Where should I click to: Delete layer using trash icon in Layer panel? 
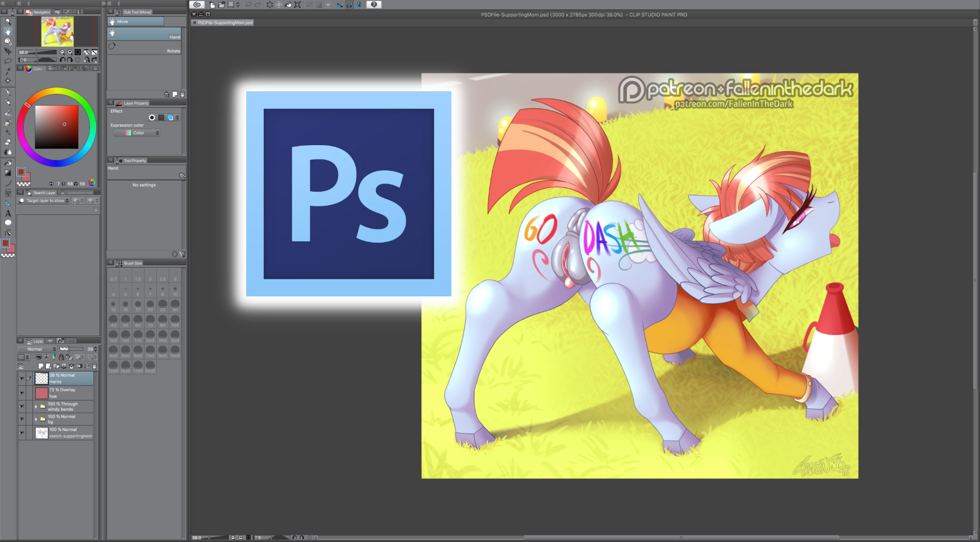tap(94, 366)
